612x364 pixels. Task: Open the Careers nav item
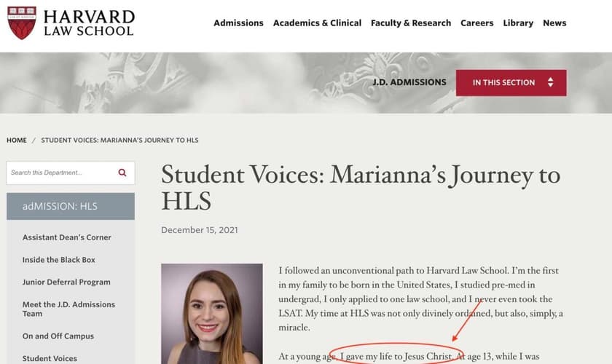pyautogui.click(x=477, y=23)
